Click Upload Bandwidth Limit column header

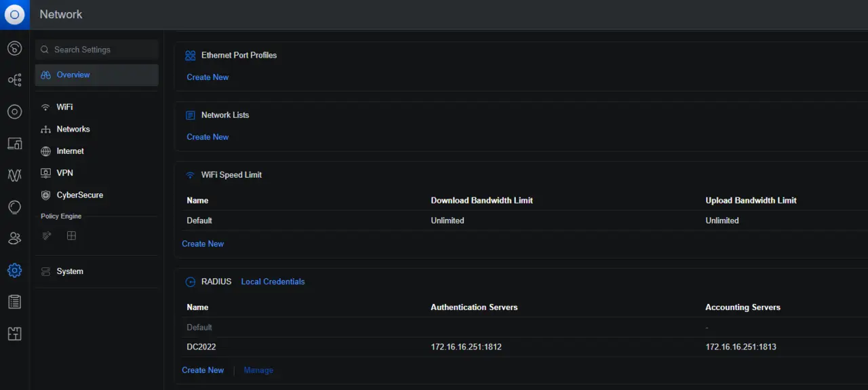pyautogui.click(x=751, y=201)
